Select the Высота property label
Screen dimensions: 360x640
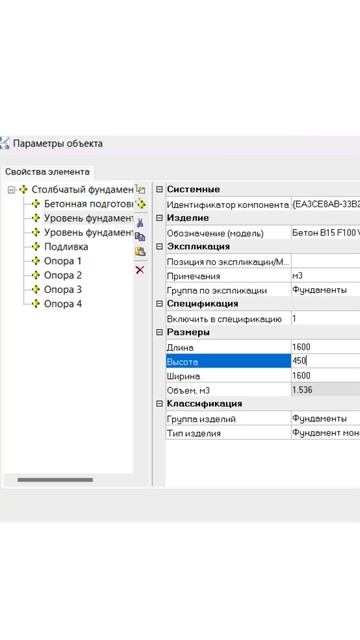pyautogui.click(x=228, y=361)
